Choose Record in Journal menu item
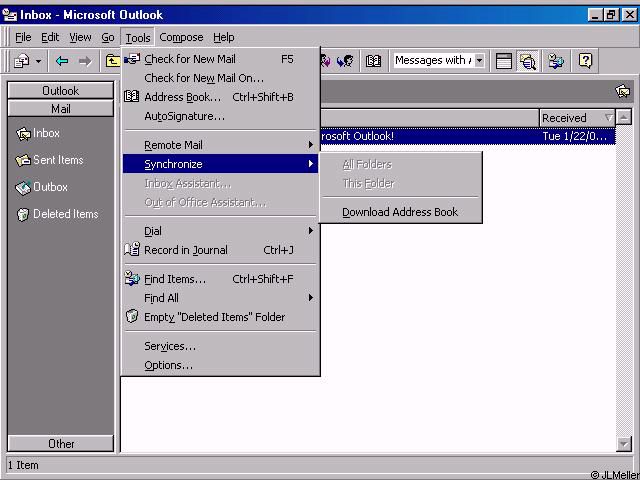Screen dimensions: 640x480 (220, 250)
